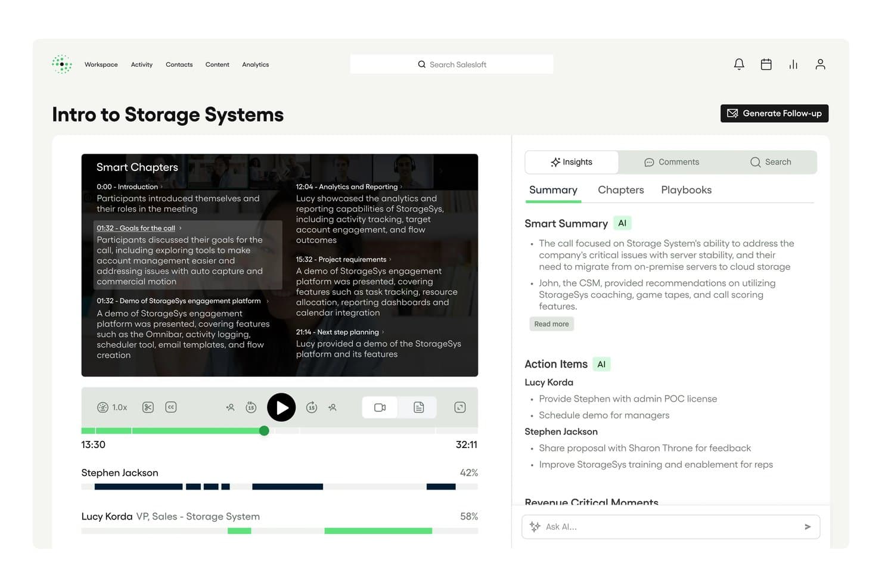Expand the player to fullscreen
The height and width of the screenshot is (588, 882).
pos(460,407)
